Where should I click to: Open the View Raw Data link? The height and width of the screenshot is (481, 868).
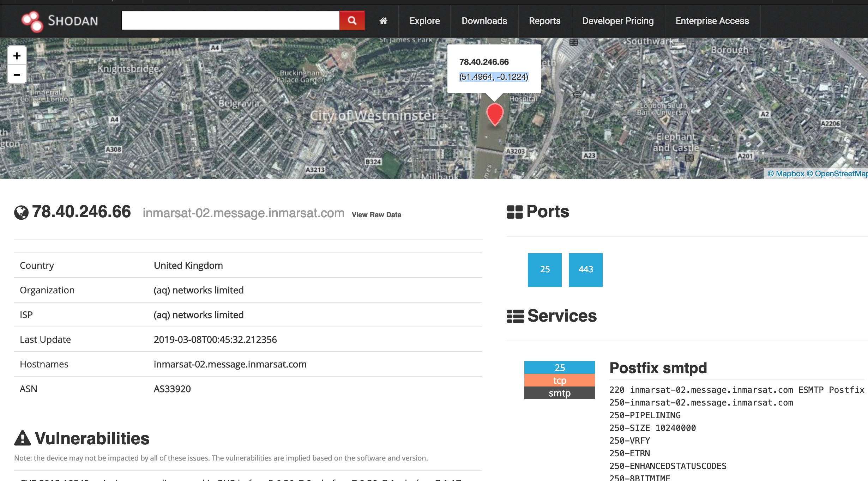[376, 215]
